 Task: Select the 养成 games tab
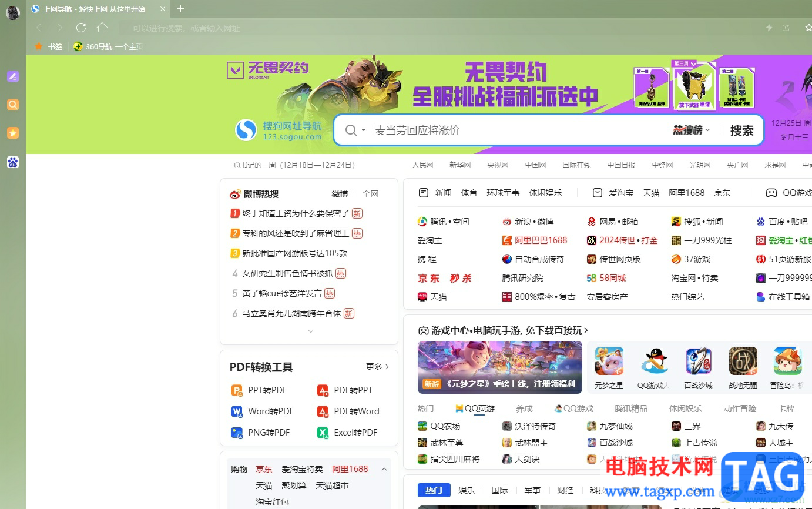[x=524, y=408]
